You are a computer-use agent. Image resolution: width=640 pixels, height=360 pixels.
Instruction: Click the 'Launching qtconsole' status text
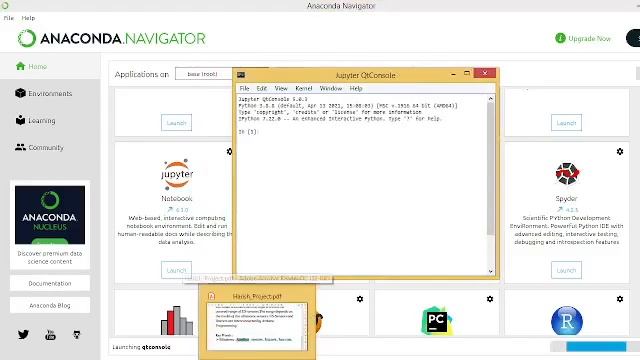tap(141, 347)
